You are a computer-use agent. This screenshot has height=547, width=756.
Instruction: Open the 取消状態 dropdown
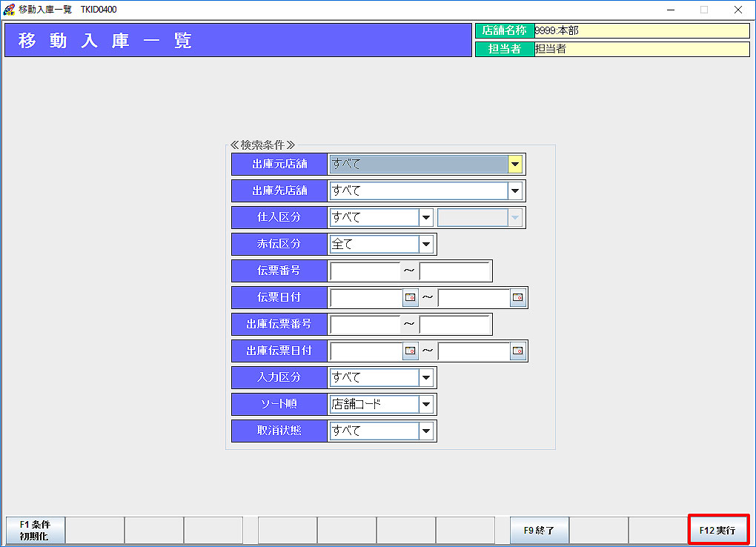(425, 431)
